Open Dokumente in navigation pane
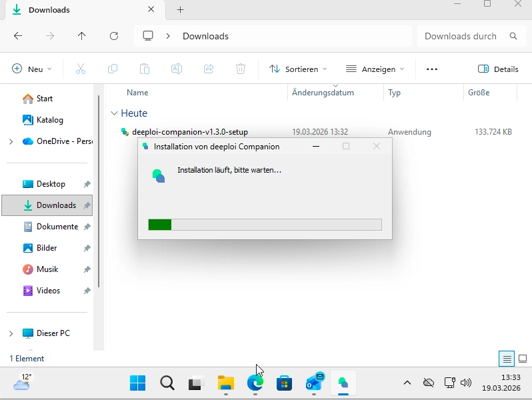The width and height of the screenshot is (532, 400). [x=47, y=227]
